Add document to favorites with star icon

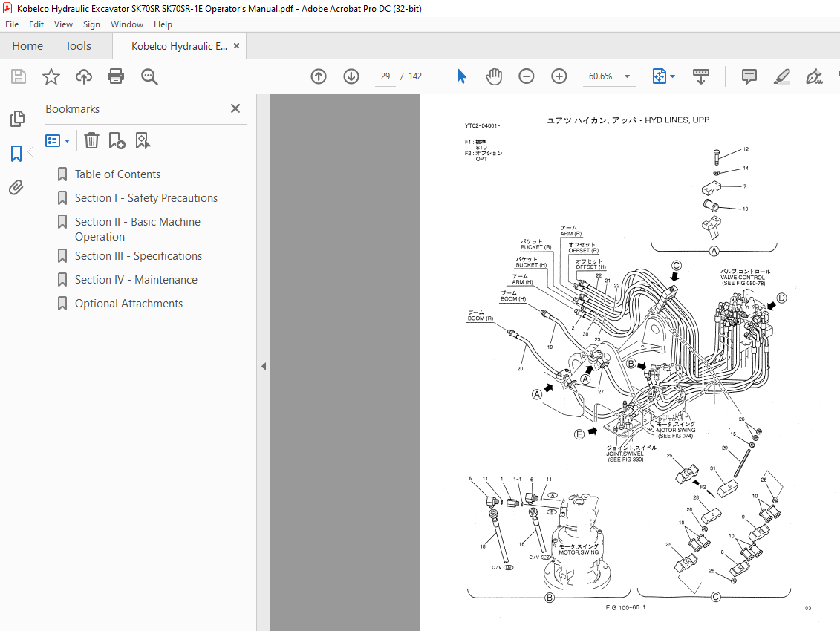coord(51,76)
